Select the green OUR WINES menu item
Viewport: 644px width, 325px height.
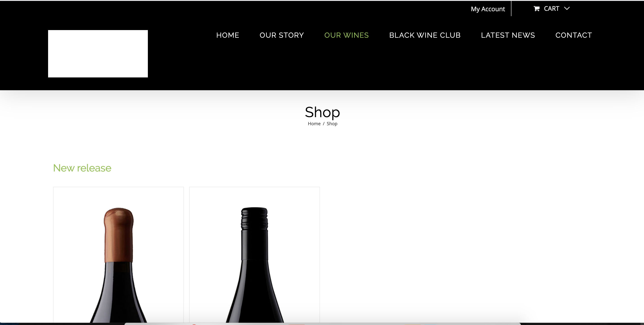[346, 35]
